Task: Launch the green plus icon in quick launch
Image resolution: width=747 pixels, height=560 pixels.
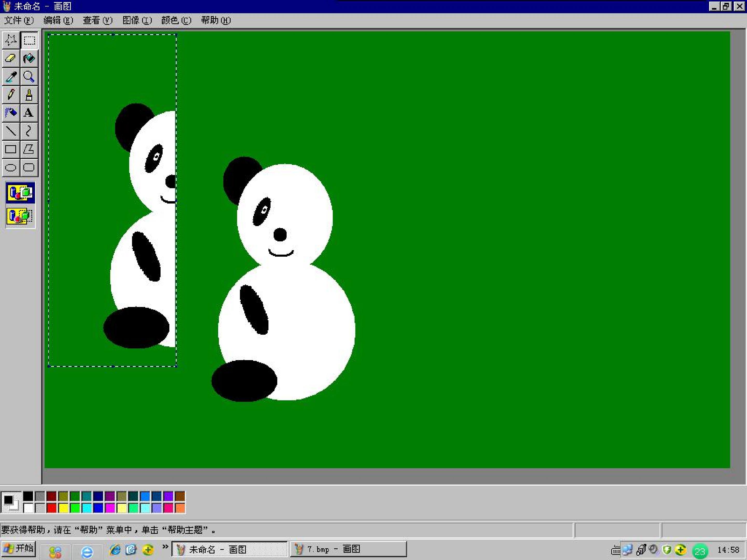Action: pyautogui.click(x=148, y=550)
